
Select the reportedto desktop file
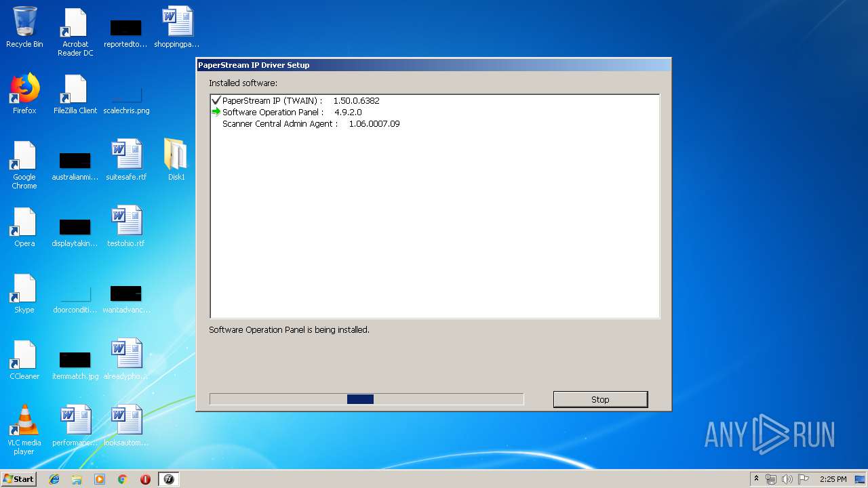pyautogui.click(x=125, y=32)
